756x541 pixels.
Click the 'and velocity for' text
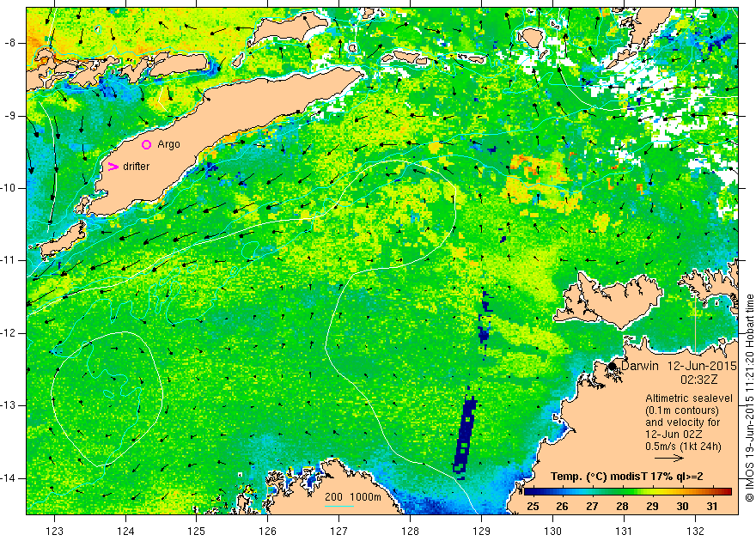tap(683, 422)
